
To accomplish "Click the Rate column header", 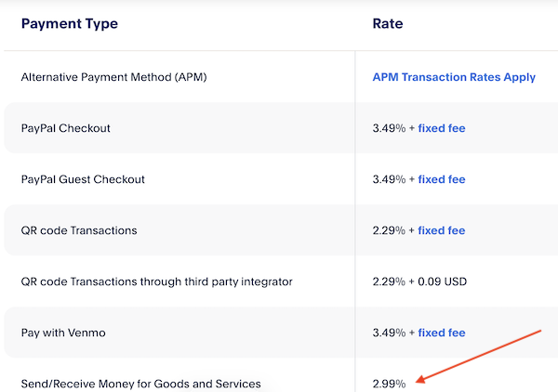I will [387, 23].
